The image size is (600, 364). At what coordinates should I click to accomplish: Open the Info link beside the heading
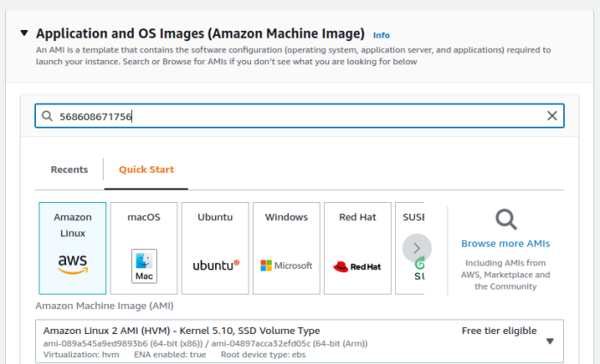[381, 35]
